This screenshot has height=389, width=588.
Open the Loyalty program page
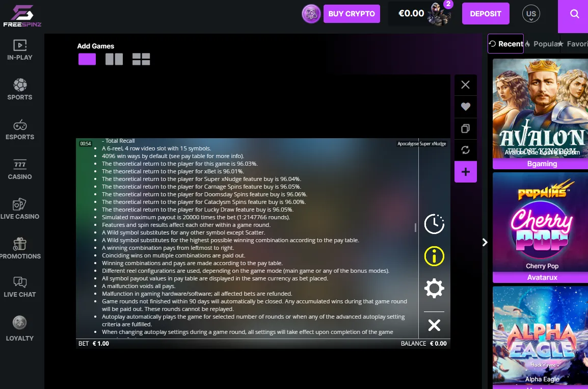[x=20, y=328]
